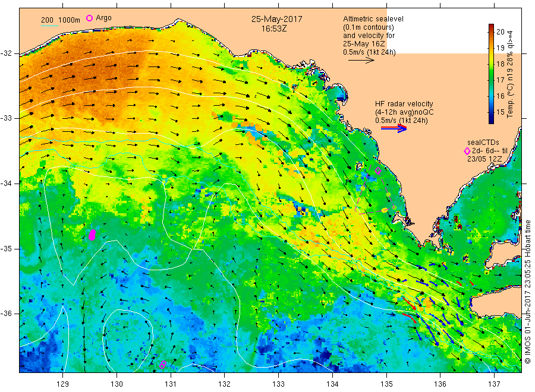535x392 pixels.
Task: Click the Argo legend circle marker
Action: [89, 18]
